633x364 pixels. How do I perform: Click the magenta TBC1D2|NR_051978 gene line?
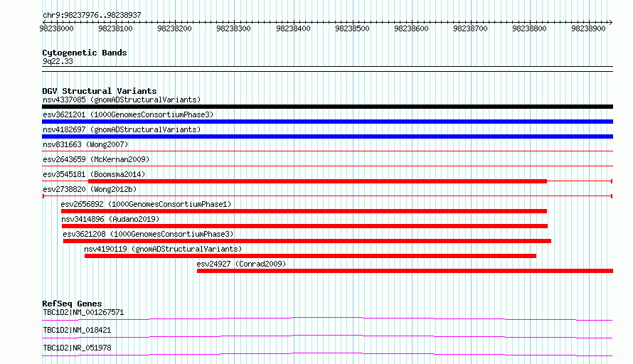[x=327, y=354]
